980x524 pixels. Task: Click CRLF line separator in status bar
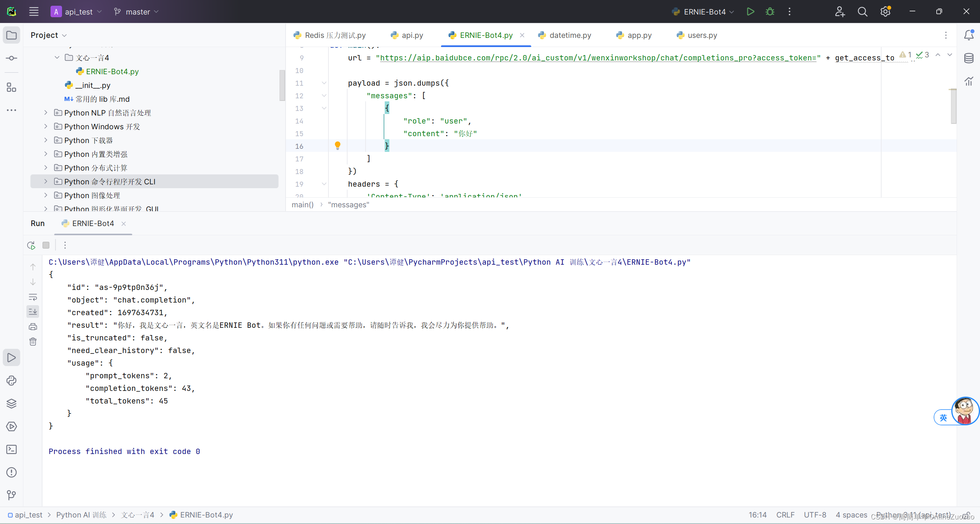[x=785, y=515]
